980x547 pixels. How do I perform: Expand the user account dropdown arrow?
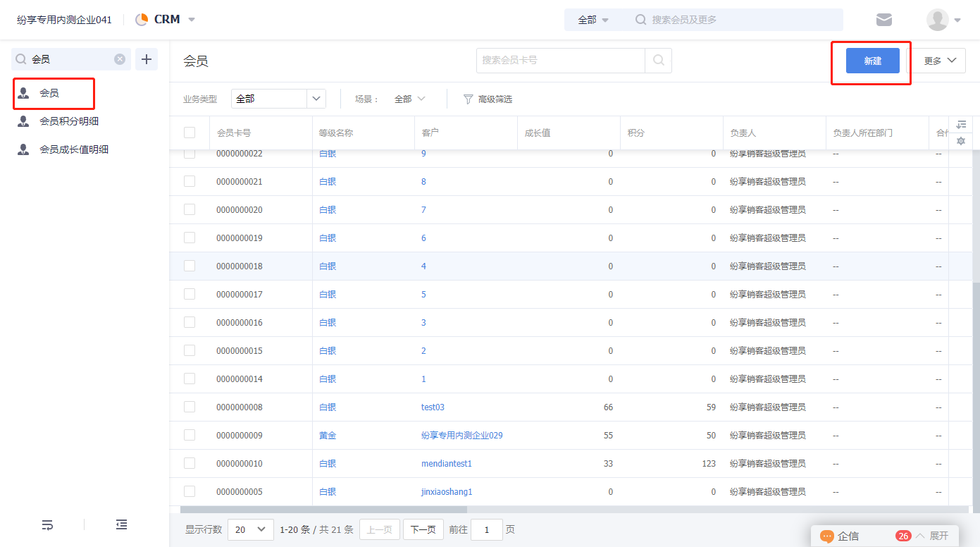957,20
